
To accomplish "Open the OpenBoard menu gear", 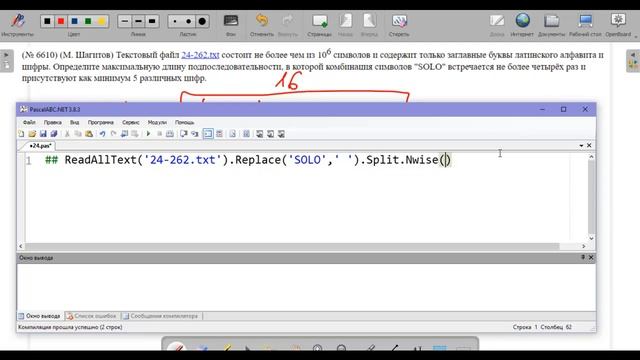I will (618, 24).
